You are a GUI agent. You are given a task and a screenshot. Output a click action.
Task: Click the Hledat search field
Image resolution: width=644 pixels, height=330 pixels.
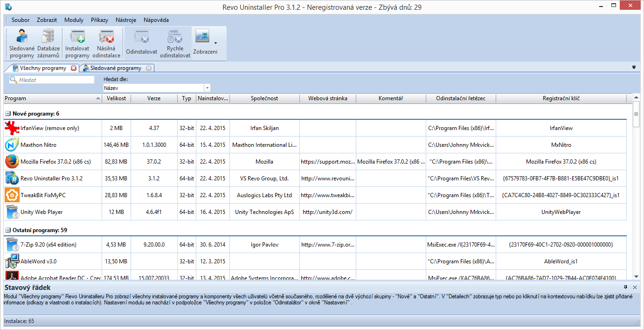click(x=52, y=80)
